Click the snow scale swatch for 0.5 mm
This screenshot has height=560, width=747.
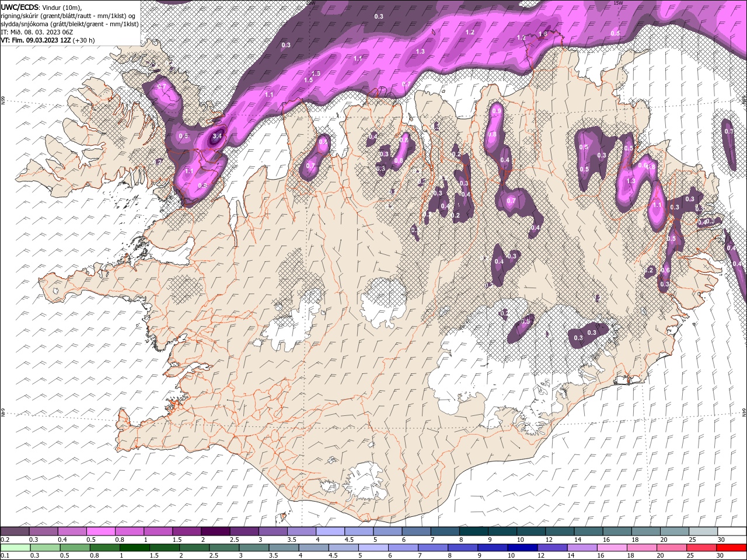(x=100, y=531)
